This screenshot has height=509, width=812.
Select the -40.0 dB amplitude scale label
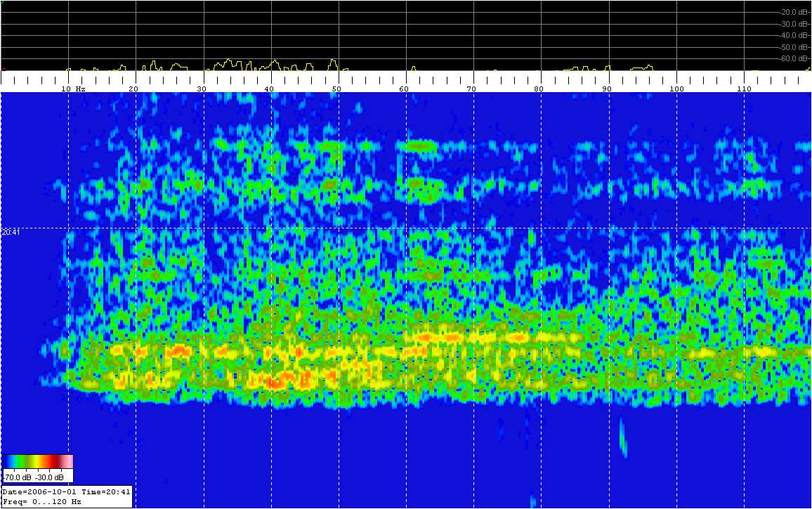click(x=794, y=35)
